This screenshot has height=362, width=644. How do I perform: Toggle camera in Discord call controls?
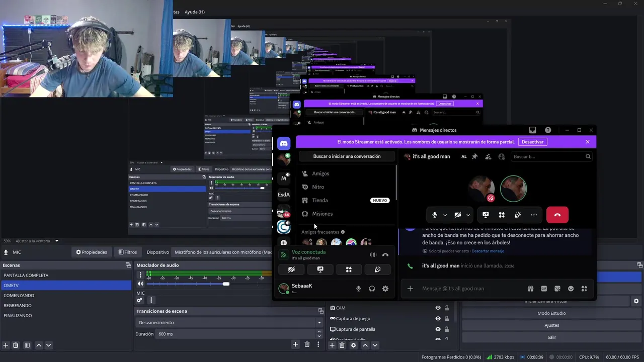click(x=458, y=215)
